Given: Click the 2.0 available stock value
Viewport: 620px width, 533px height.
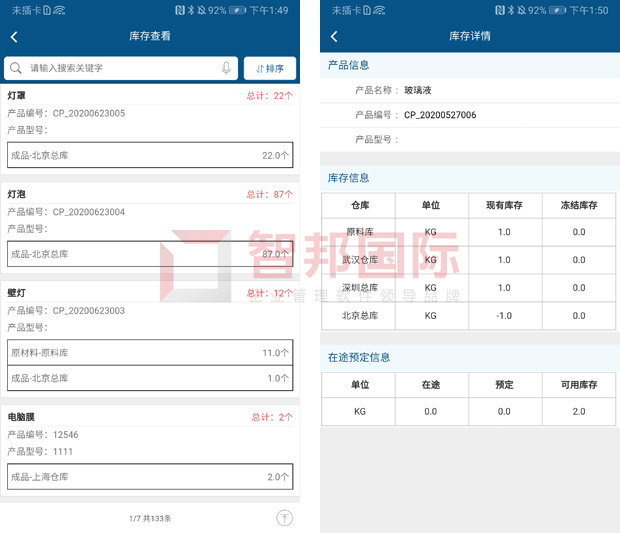Looking at the screenshot, I should (579, 411).
